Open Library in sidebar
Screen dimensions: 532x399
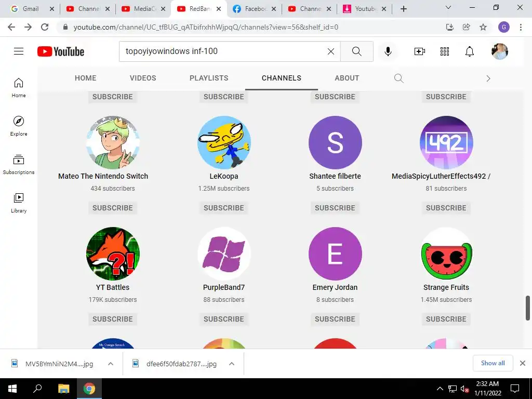[19, 203]
